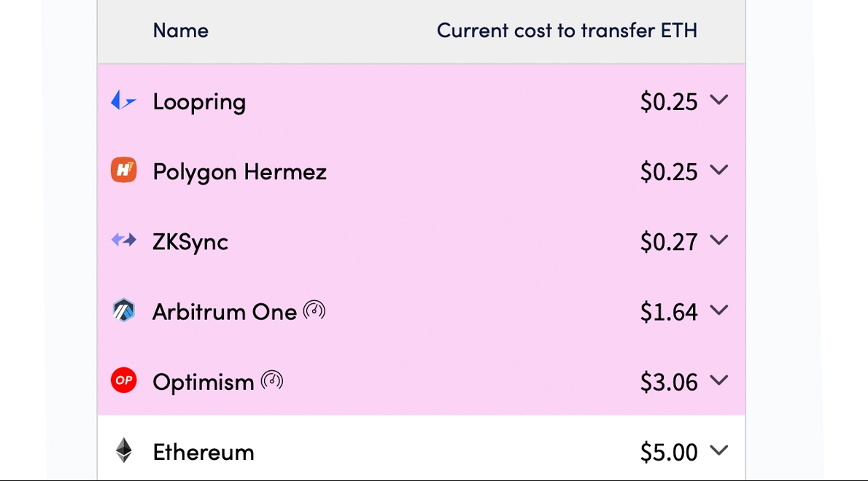868x481 pixels.
Task: Click the Ethereum diamond logo
Action: (x=124, y=450)
